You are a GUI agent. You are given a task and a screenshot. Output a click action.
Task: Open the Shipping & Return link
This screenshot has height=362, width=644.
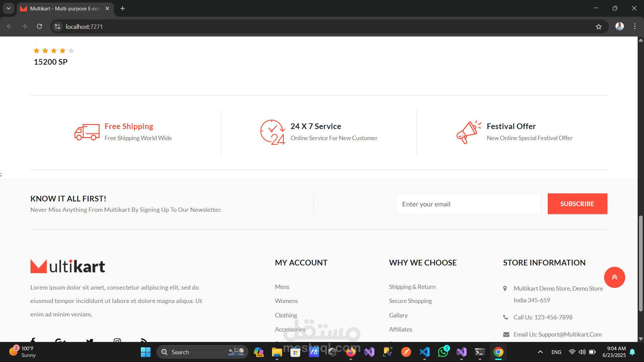click(x=412, y=287)
